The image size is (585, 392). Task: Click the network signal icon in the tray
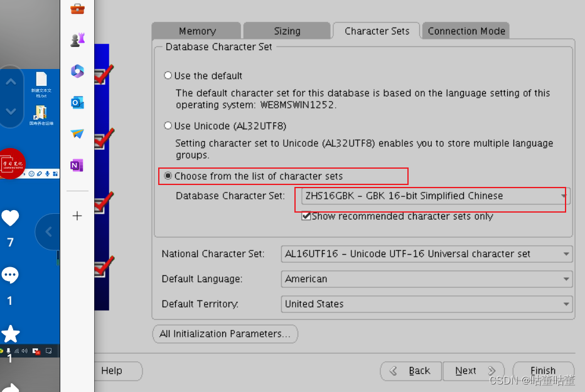click(16, 351)
